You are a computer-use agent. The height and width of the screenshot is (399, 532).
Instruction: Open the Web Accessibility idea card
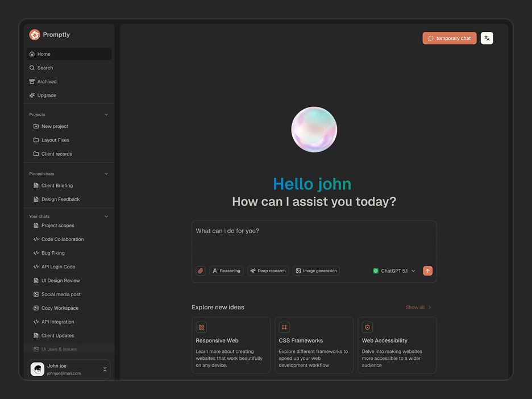[397, 345]
